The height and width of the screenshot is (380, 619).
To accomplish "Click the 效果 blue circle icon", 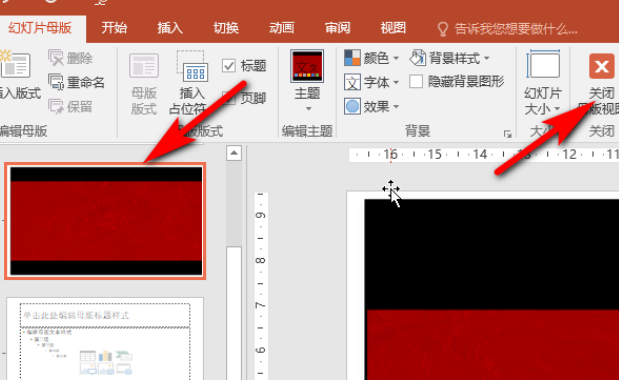I will pos(352,107).
